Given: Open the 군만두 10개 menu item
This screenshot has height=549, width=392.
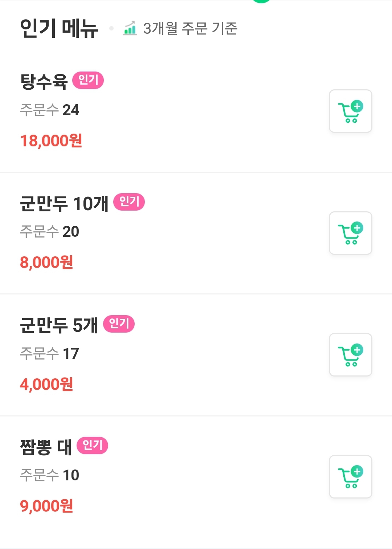Looking at the screenshot, I should click(x=196, y=233).
